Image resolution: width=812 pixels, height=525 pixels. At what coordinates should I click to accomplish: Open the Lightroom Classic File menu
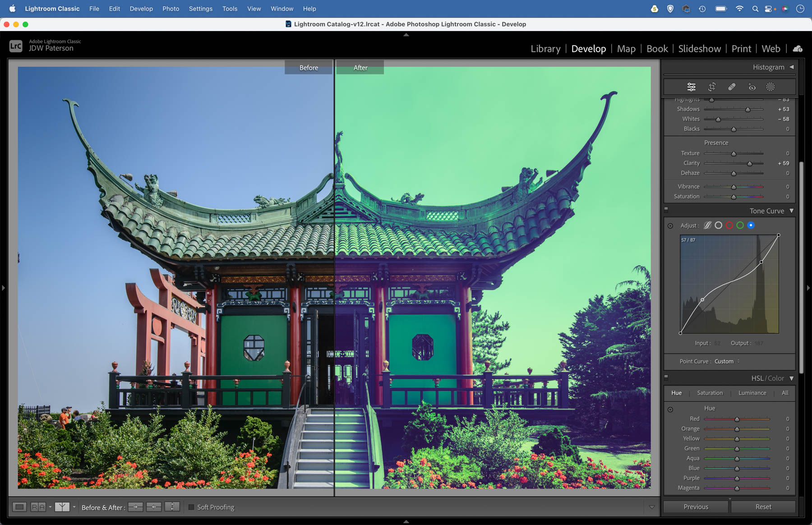click(94, 9)
